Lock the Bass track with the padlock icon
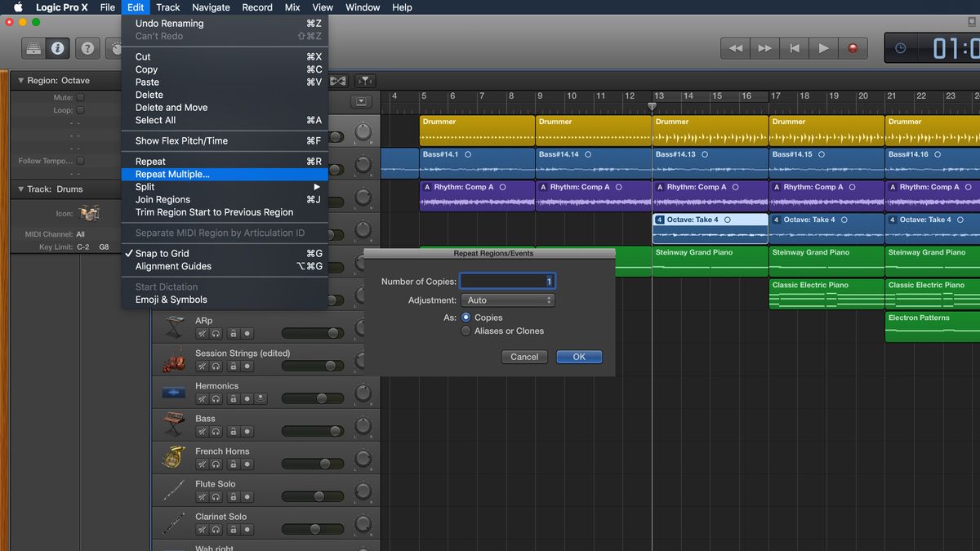The width and height of the screenshot is (980, 551). tap(232, 430)
